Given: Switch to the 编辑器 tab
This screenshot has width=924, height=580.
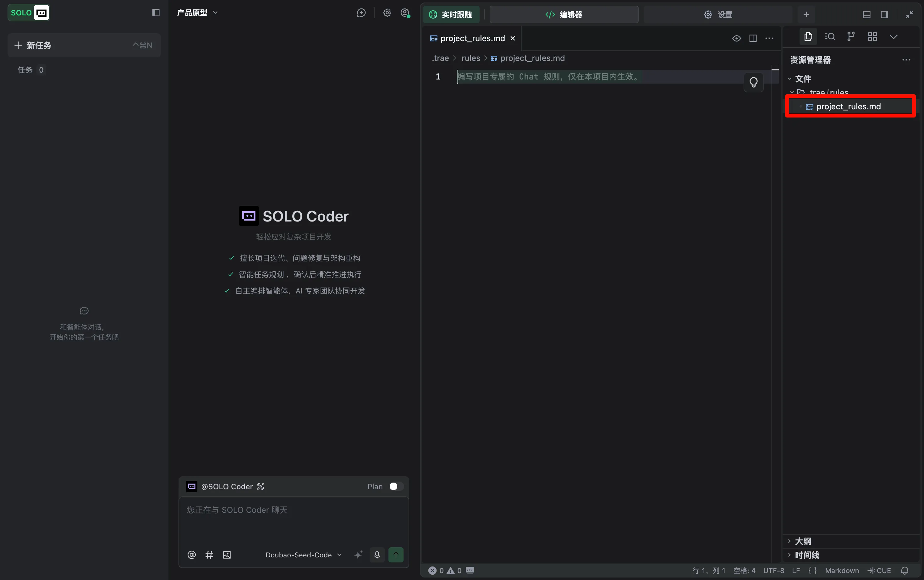Looking at the screenshot, I should (x=564, y=14).
